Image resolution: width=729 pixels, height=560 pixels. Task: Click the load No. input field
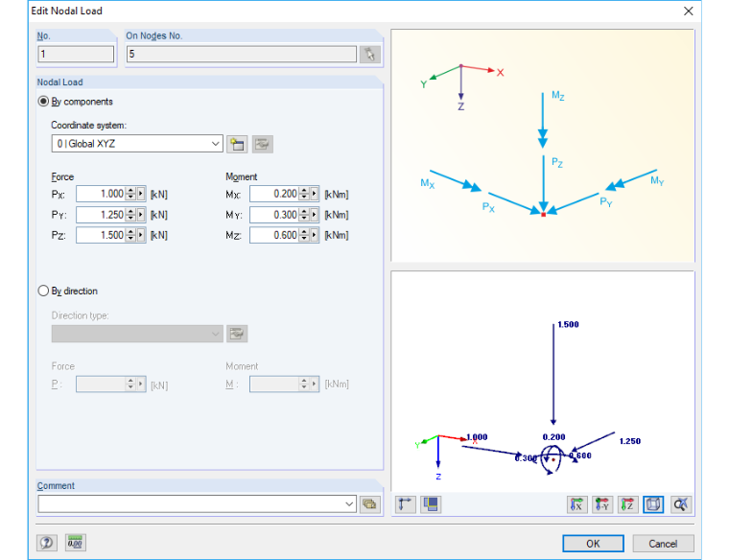(x=76, y=54)
